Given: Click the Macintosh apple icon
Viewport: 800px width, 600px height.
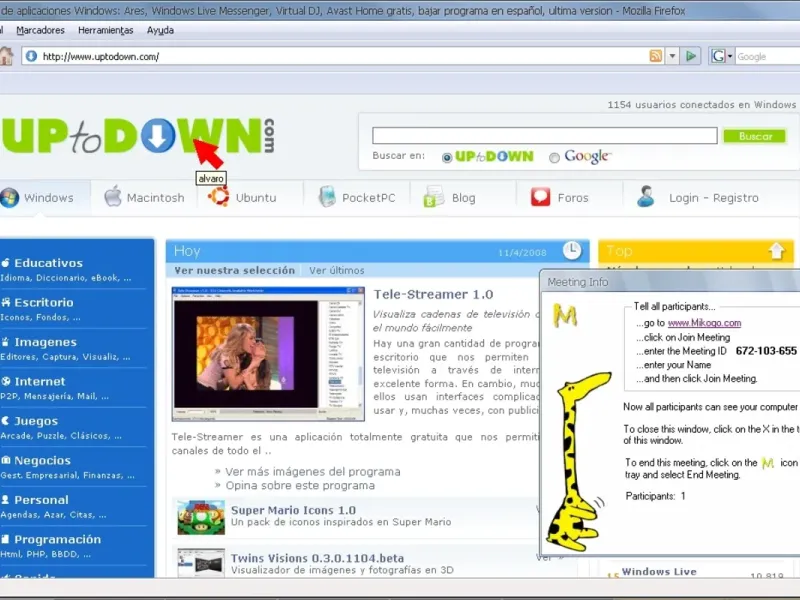Looking at the screenshot, I should [113, 196].
